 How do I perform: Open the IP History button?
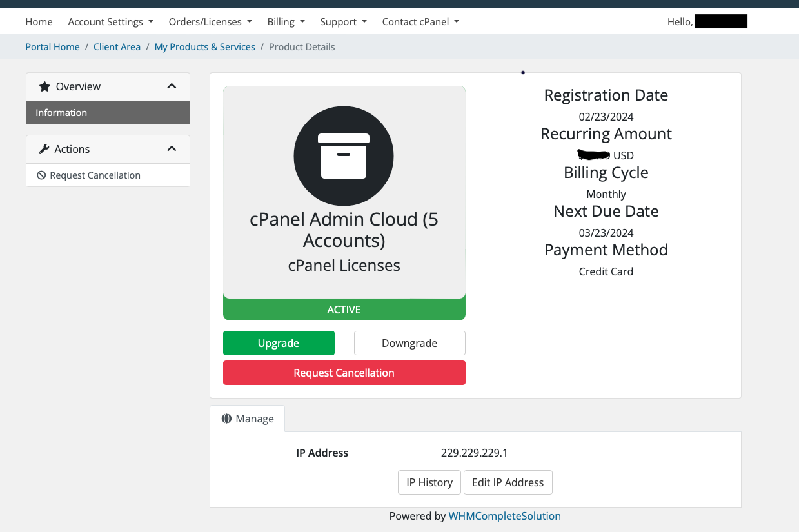coord(429,482)
